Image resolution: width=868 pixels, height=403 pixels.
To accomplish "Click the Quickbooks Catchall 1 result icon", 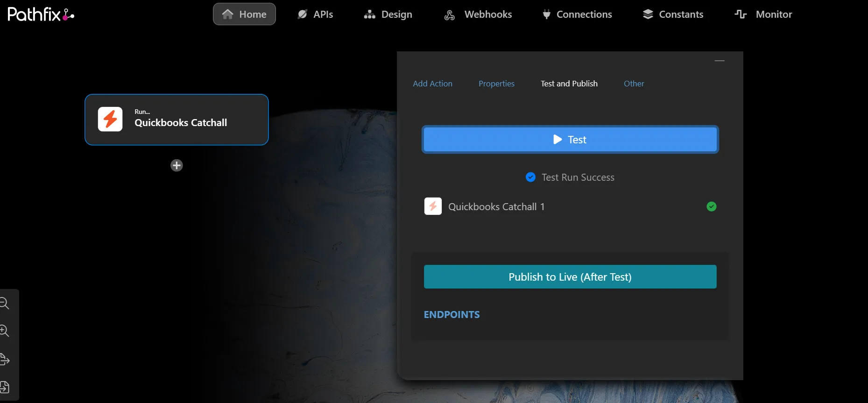I will tap(433, 206).
